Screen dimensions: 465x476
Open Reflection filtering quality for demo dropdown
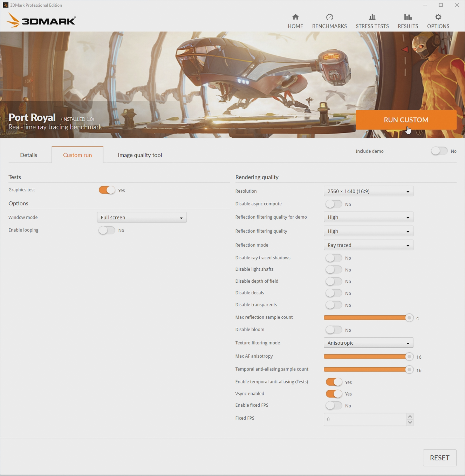(368, 217)
